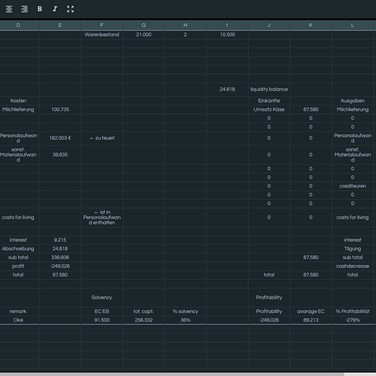
Task: Select column H header
Action: (185, 25)
